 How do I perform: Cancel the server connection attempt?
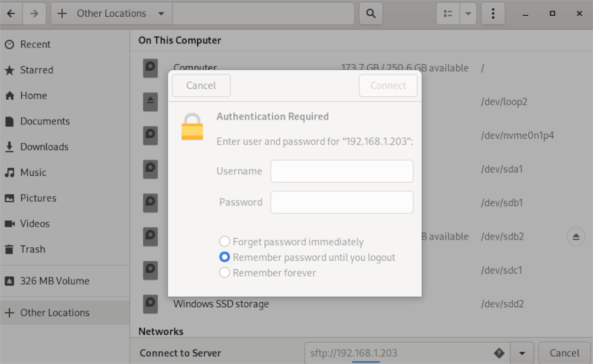pos(564,353)
